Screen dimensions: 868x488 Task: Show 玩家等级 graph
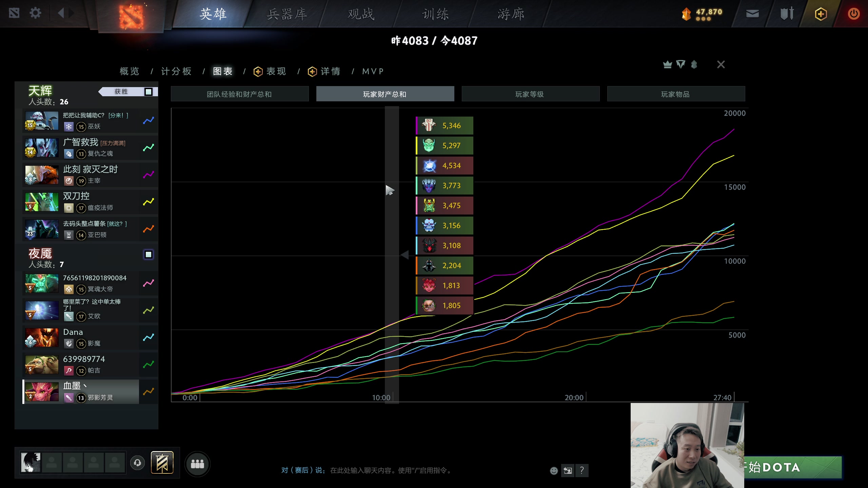coord(530,94)
